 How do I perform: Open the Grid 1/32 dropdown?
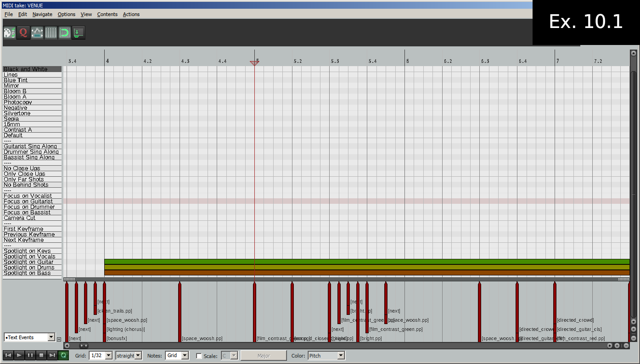(101, 355)
